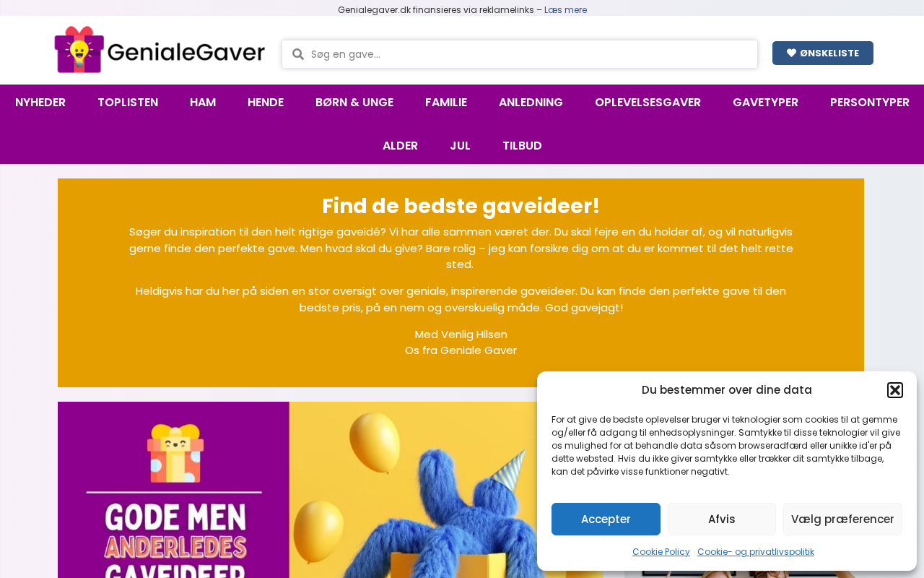
Task: Click the magnifying glass search icon
Action: pyautogui.click(x=297, y=54)
